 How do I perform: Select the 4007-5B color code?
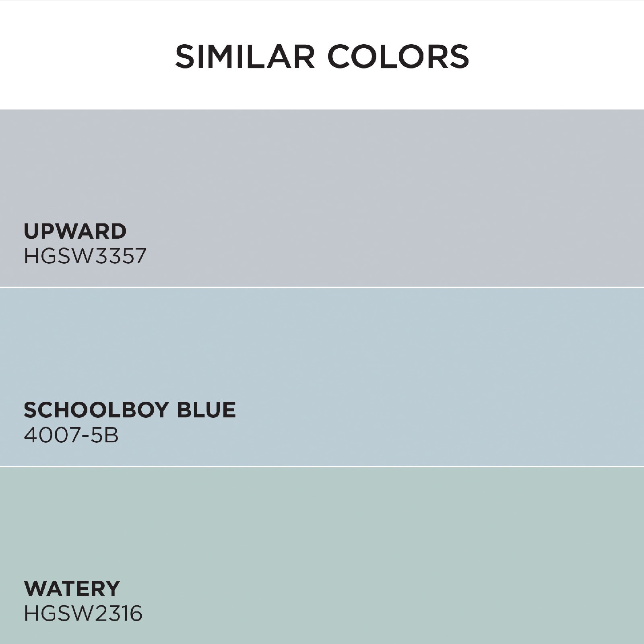point(71,435)
